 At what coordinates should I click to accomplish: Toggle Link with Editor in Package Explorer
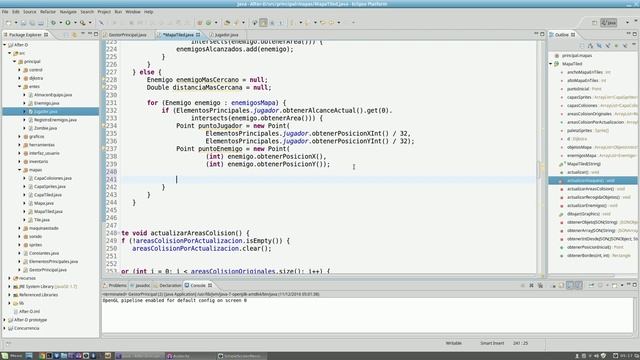pyautogui.click(x=74, y=35)
